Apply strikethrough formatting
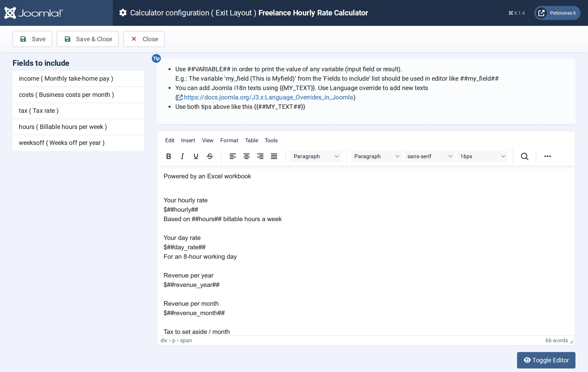 click(210, 156)
